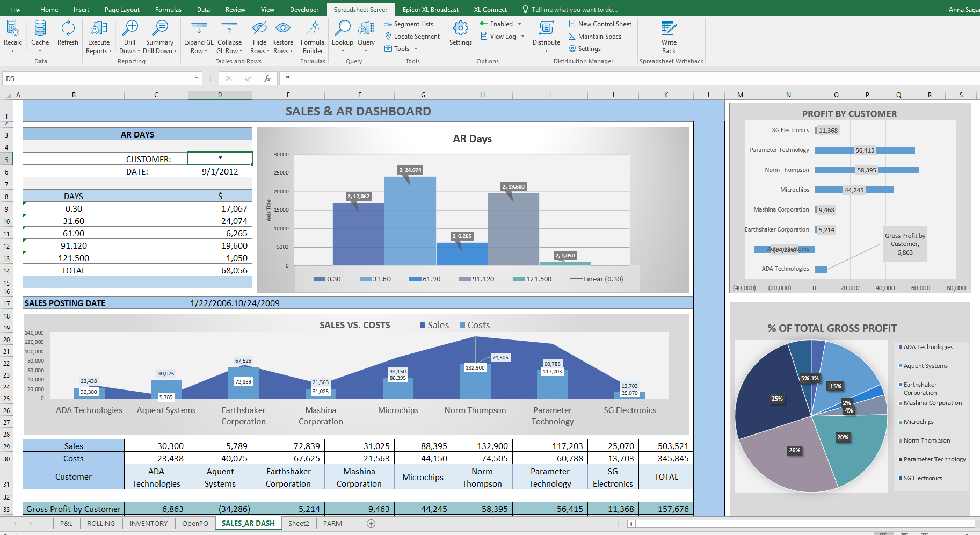Open the INVENTORY sheet tab
Image resolution: width=980 pixels, height=535 pixels.
point(148,523)
